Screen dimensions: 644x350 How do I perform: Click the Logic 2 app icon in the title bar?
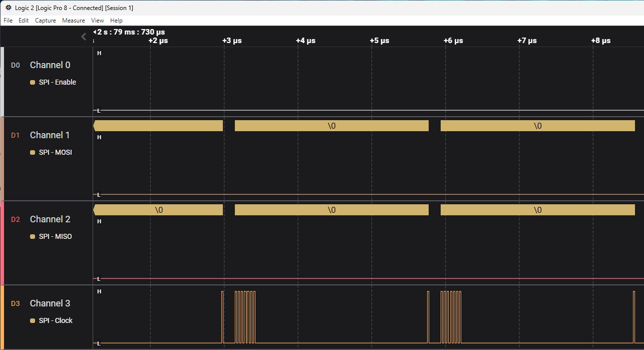click(x=7, y=8)
